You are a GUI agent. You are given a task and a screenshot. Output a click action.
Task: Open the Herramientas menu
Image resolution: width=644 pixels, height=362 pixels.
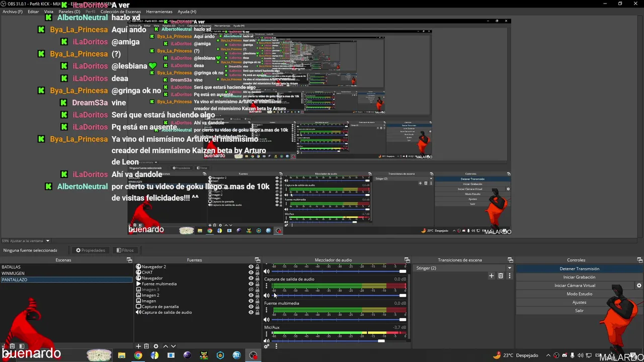click(159, 12)
